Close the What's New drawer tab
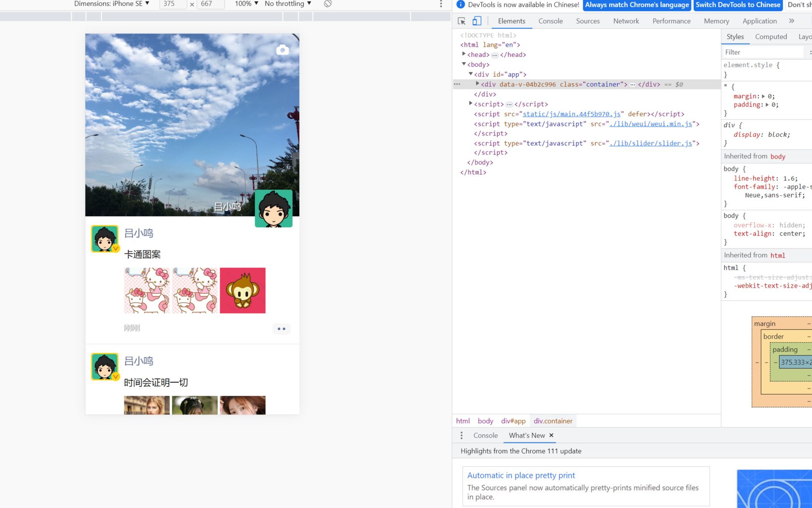The height and width of the screenshot is (508, 812). coord(551,435)
